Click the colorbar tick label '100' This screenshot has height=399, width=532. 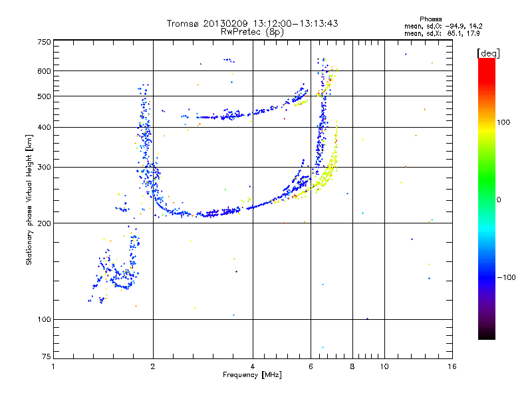503,122
